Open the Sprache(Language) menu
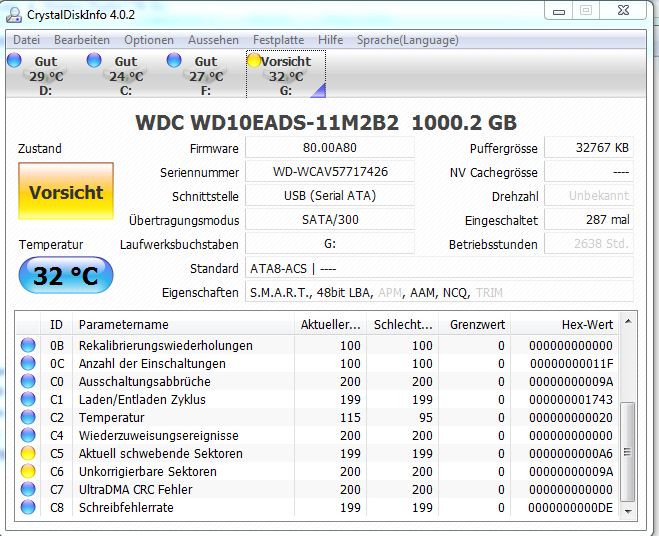659x536 pixels. pyautogui.click(x=407, y=40)
